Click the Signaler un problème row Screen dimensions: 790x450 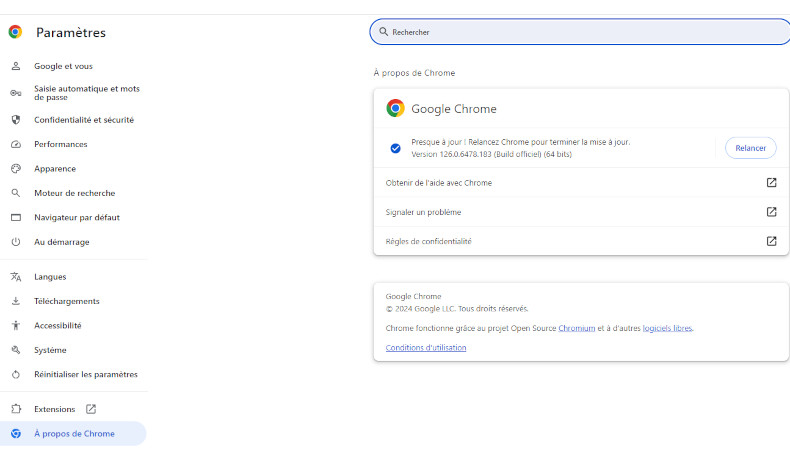(x=581, y=212)
